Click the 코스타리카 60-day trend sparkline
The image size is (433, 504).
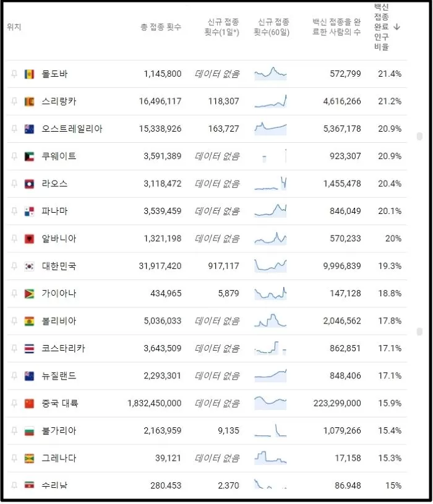pyautogui.click(x=270, y=348)
